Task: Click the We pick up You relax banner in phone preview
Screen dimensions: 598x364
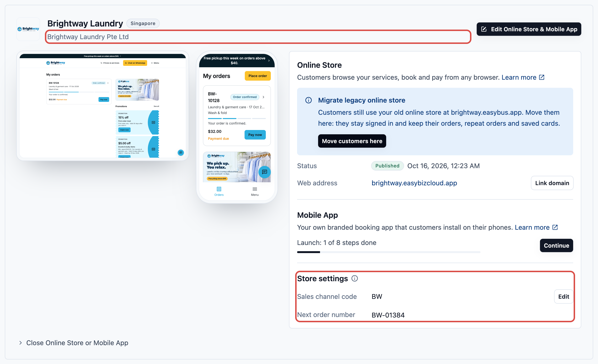Action: click(x=237, y=167)
